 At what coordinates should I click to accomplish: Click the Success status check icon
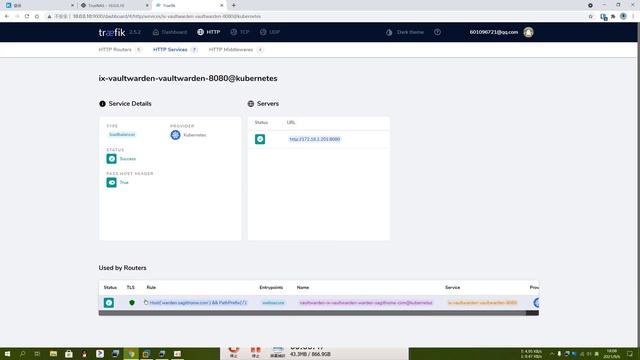click(x=111, y=159)
